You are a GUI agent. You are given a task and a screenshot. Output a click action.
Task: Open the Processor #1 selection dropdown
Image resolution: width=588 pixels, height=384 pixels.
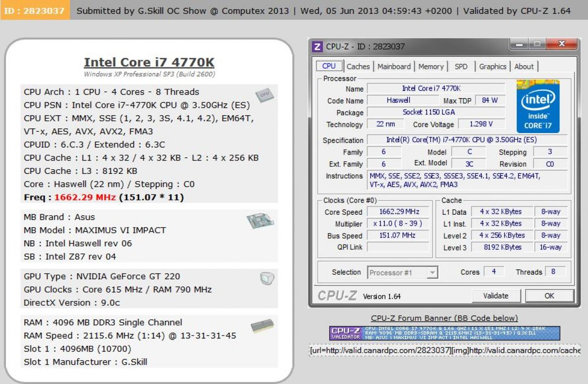(402, 273)
